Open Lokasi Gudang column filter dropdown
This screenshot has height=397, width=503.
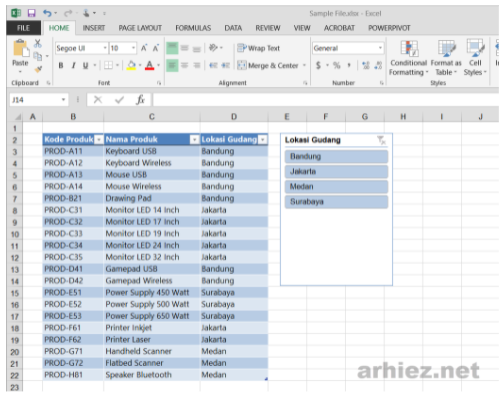click(x=263, y=140)
